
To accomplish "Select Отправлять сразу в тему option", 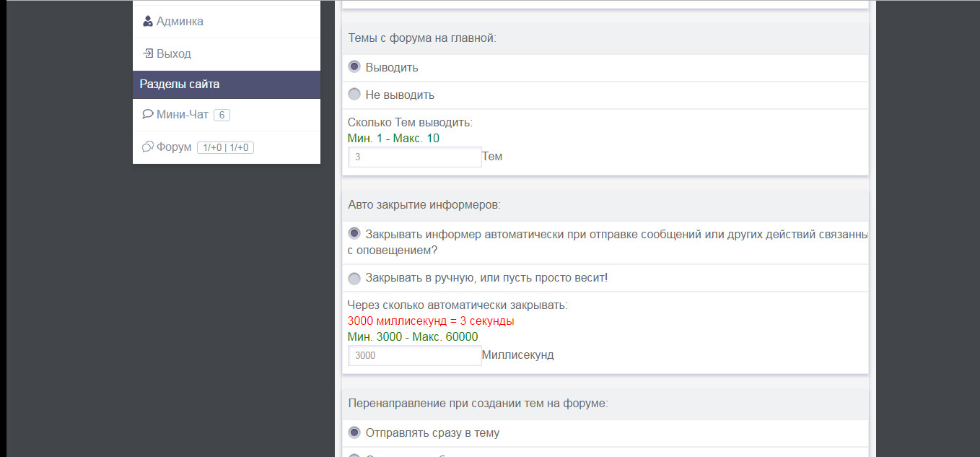I will [354, 433].
